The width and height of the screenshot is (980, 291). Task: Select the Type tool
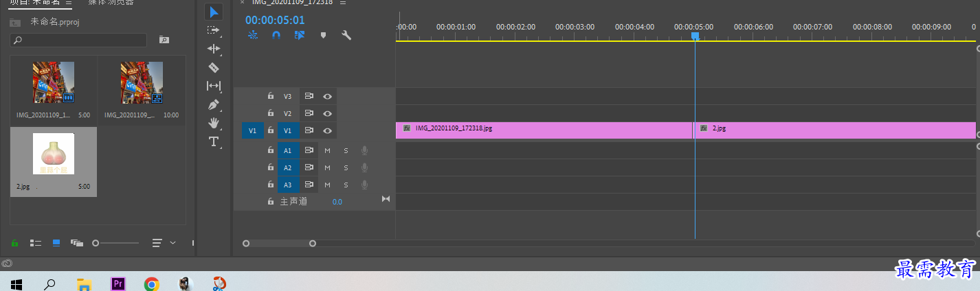pos(214,141)
